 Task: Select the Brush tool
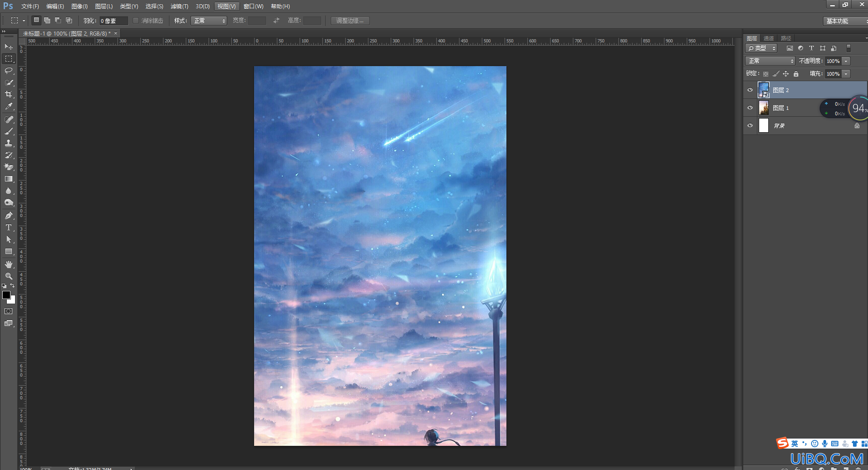coord(9,131)
